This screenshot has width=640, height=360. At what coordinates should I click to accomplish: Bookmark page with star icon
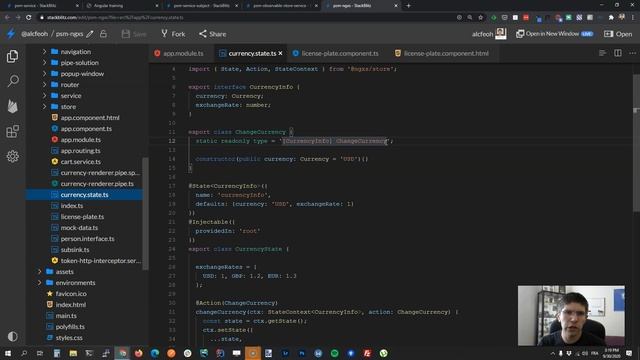pyautogui.click(x=480, y=18)
